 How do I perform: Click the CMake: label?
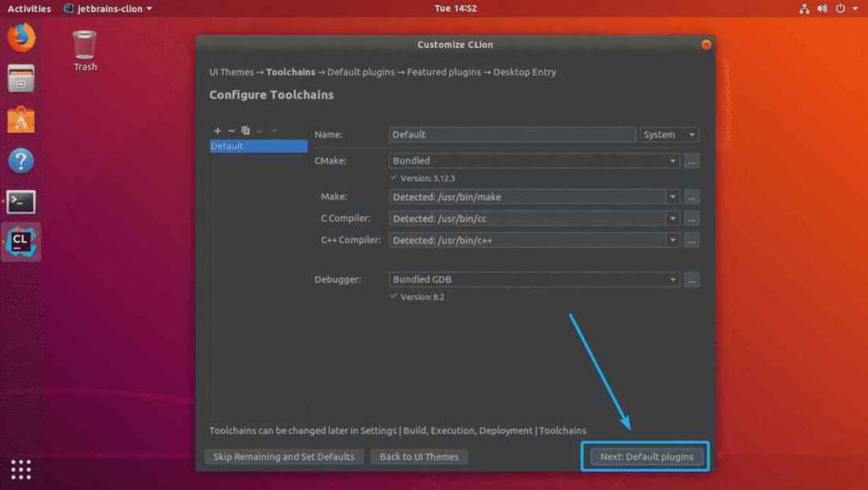(331, 160)
